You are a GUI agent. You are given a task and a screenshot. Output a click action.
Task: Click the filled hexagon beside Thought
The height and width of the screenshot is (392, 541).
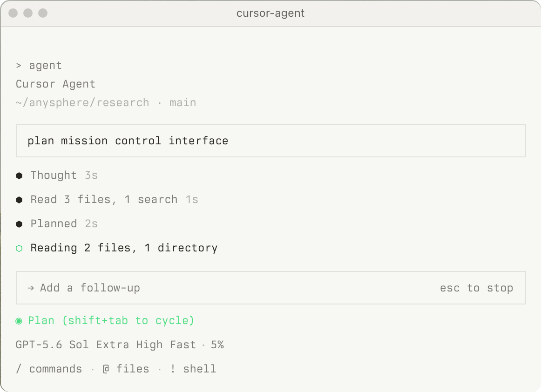pos(20,176)
